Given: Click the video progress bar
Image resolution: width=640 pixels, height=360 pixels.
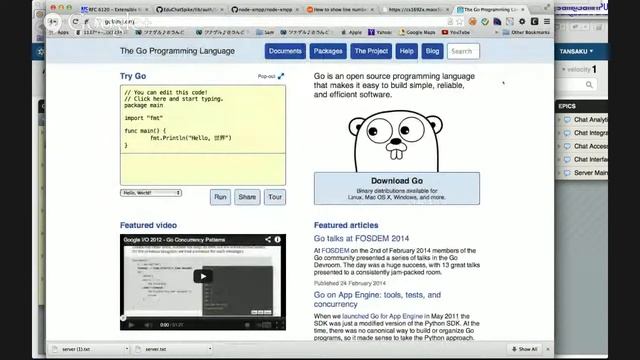Looking at the screenshot, I should click(x=203, y=318).
